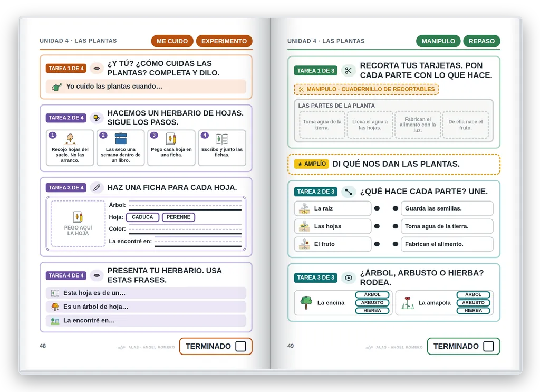Select the leaf icon in step 1 'Recojo hojas del suelo'
Viewport: 540px width, 392px height.
pos(70,138)
